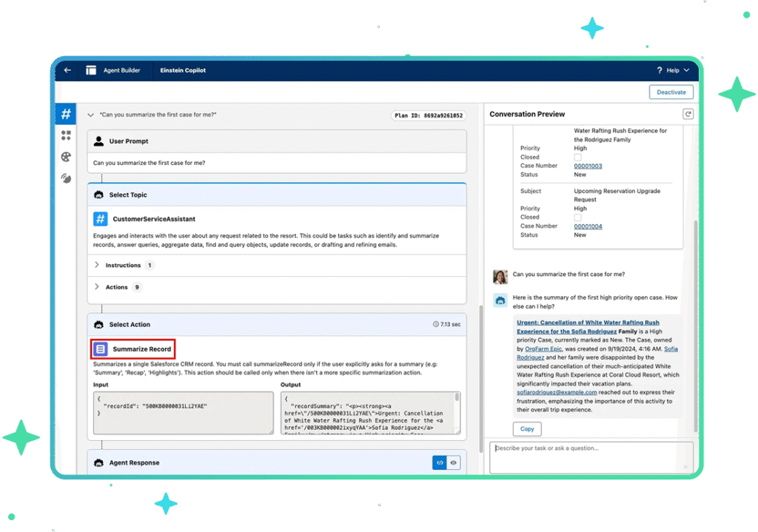Screen dimensions: 758x532
Task: Expand the Instructions section
Action: (97, 265)
